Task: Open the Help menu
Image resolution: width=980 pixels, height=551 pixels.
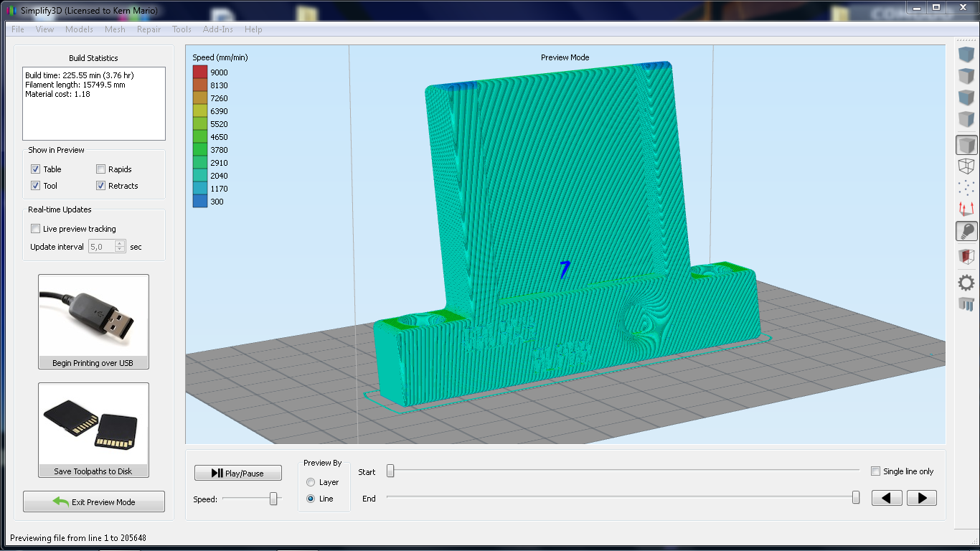Action: [253, 29]
